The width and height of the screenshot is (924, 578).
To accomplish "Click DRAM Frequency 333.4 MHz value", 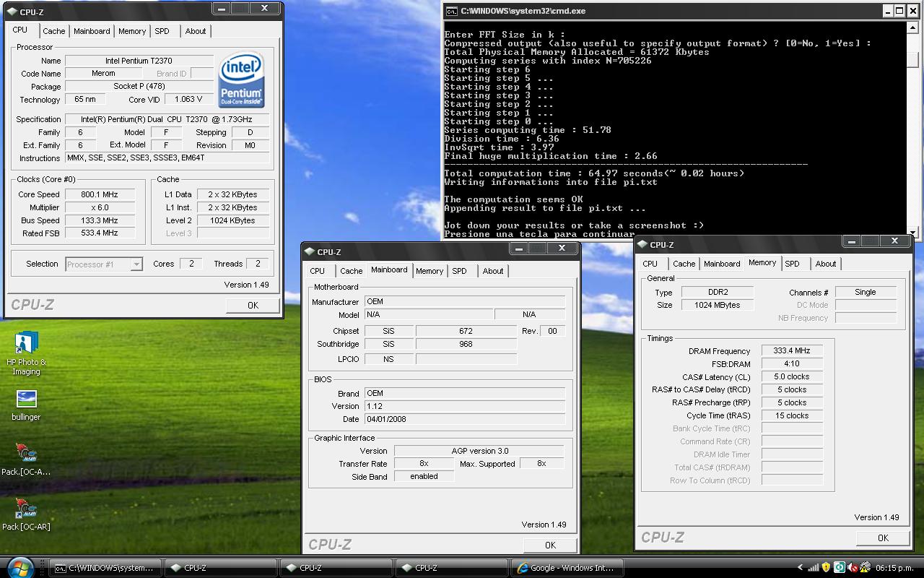I will pos(792,351).
